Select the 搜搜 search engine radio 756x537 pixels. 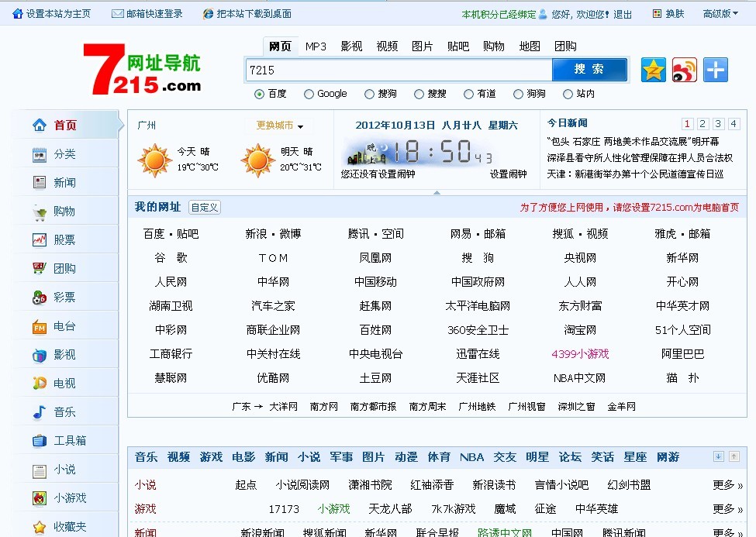point(419,94)
